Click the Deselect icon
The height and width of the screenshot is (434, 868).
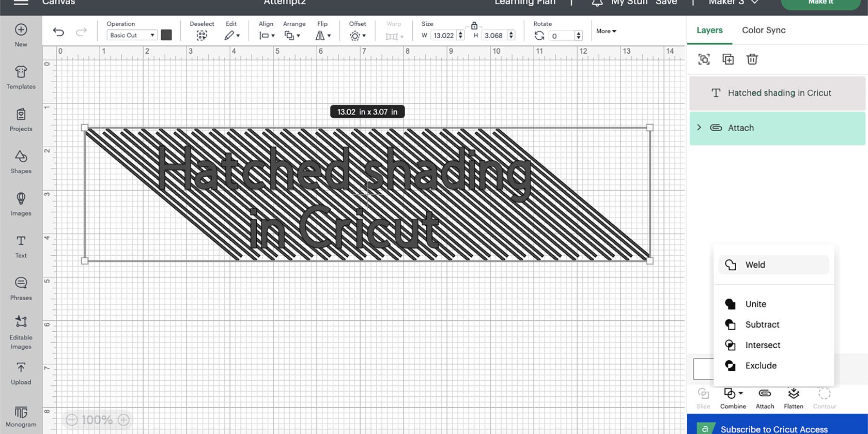[202, 35]
